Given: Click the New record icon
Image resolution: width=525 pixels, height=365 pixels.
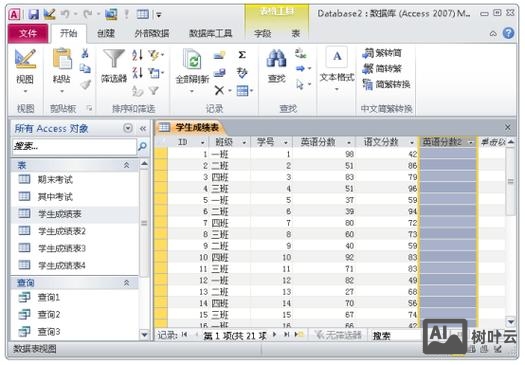Looking at the screenshot, I should click(220, 55).
